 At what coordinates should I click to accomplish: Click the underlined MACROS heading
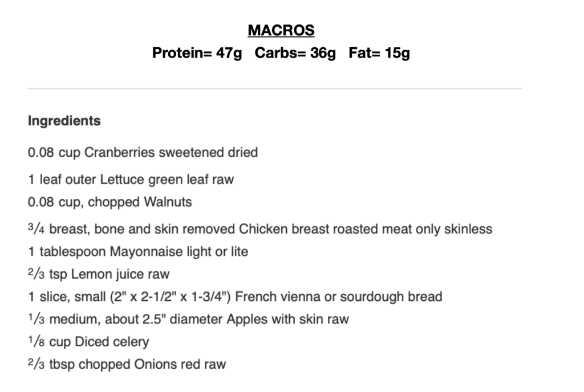pos(281,30)
